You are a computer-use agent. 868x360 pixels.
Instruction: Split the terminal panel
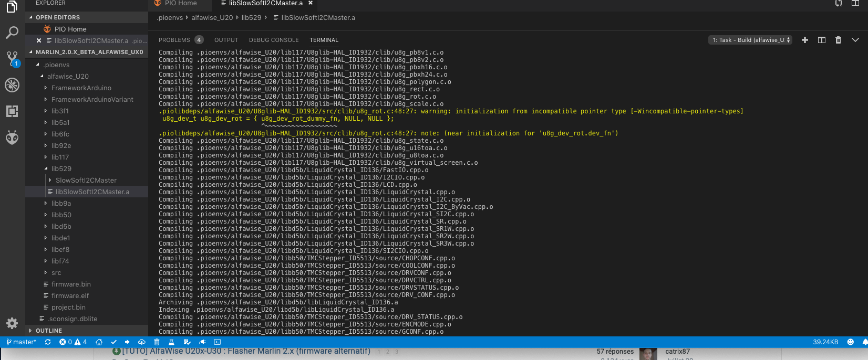pyautogui.click(x=822, y=40)
